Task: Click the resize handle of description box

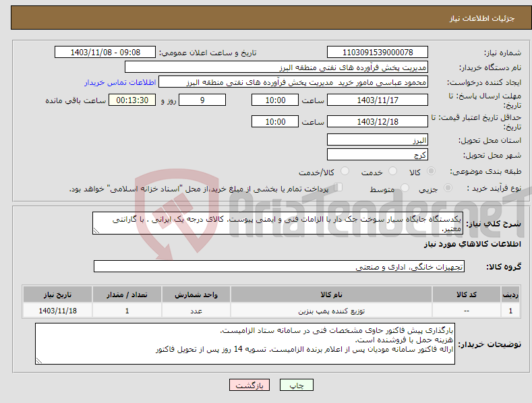Action: (96, 231)
